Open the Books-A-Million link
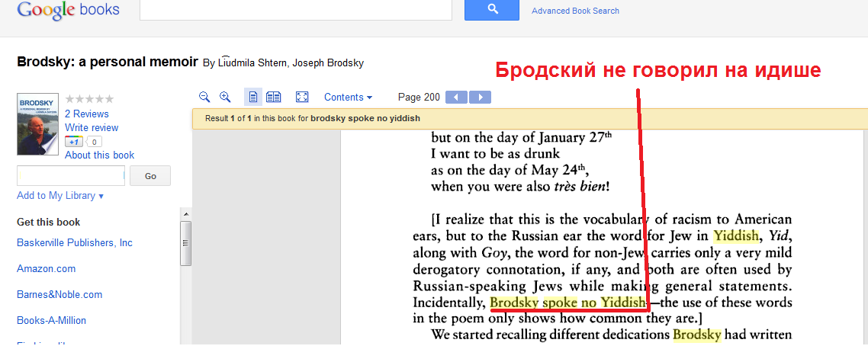Image resolution: width=868 pixels, height=346 pixels. [x=51, y=321]
